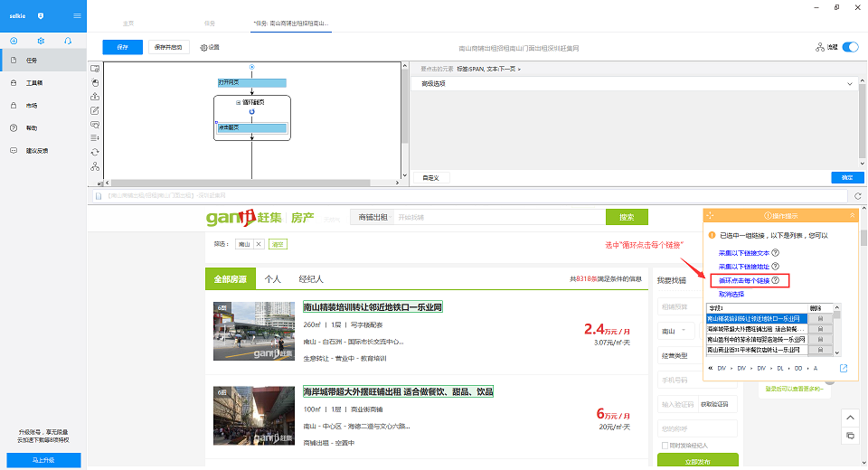Delete the second row 海岸城带超大外摆 in field table
Screen dimensions: 868x470
click(x=820, y=329)
